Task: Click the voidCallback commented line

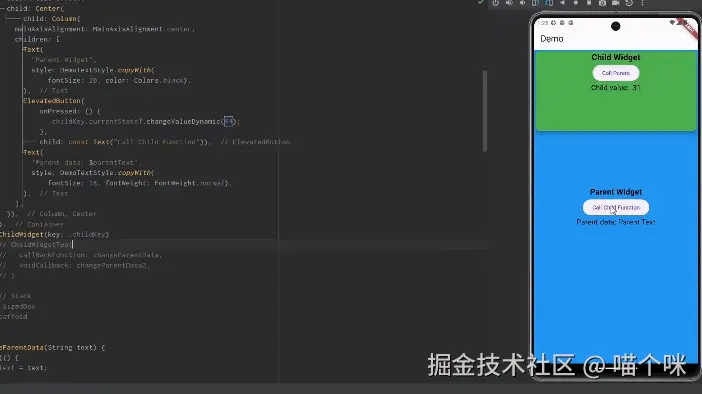Action: click(x=75, y=265)
